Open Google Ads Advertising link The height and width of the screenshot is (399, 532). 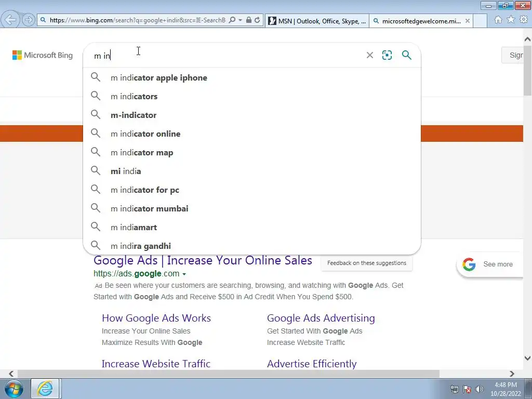(321, 318)
